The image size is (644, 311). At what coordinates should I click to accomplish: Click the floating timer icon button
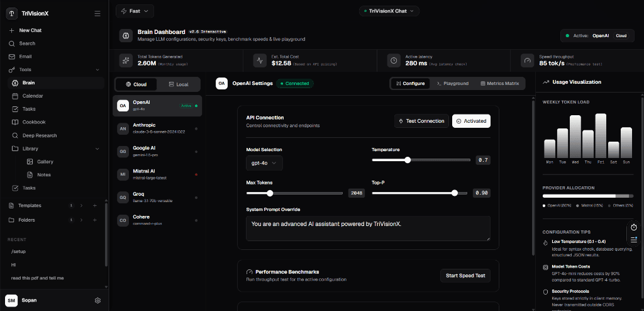tap(634, 227)
